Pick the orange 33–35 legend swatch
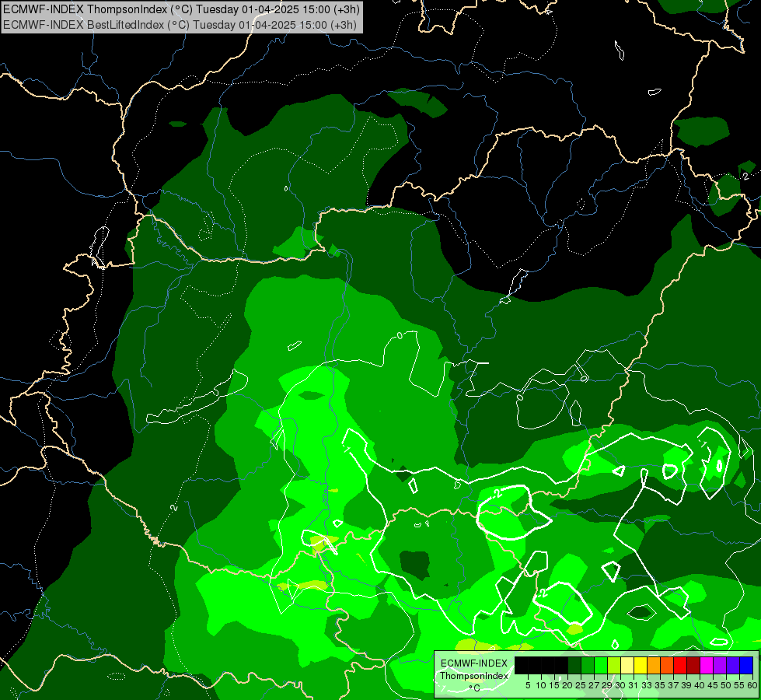The image size is (761, 700). 654,665
